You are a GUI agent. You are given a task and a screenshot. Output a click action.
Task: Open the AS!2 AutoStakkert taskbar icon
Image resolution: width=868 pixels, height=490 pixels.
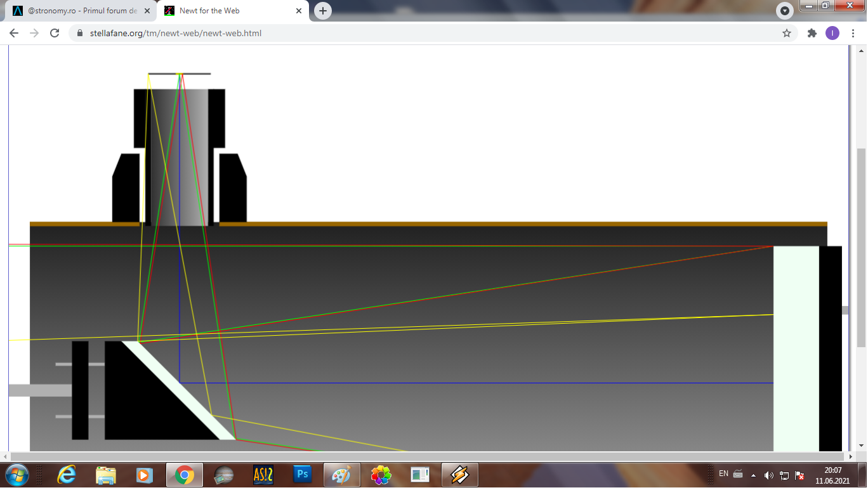tap(263, 475)
